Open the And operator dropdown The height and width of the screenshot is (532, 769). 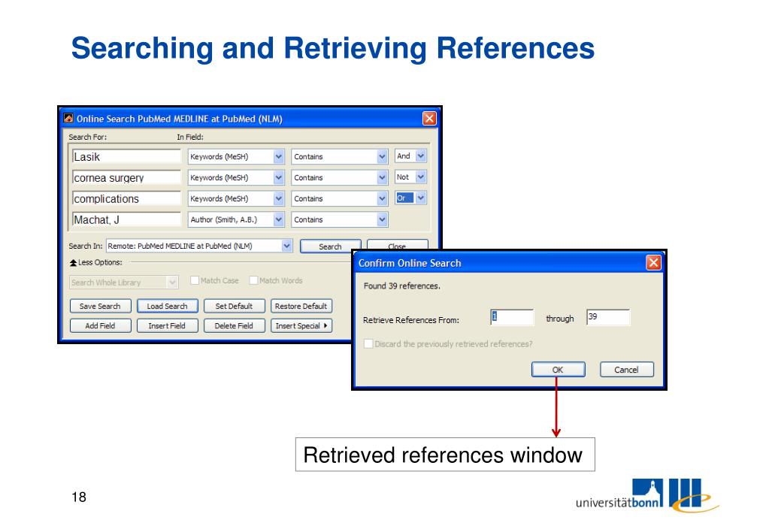point(421,156)
